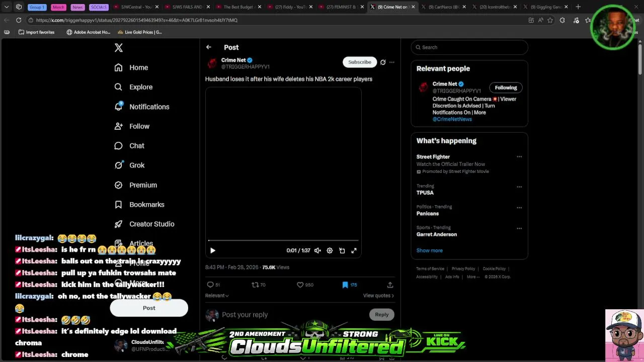Open the Privacy Policy footer link

click(x=463, y=268)
